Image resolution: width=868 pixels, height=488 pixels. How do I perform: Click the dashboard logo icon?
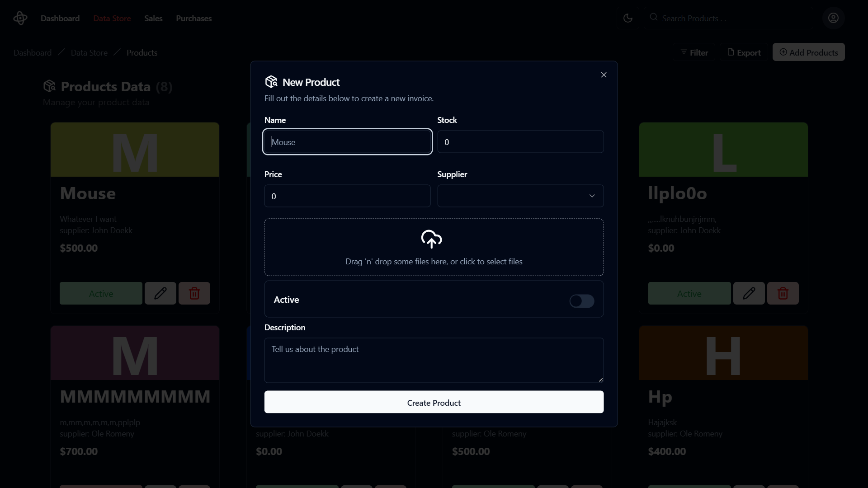point(20,18)
